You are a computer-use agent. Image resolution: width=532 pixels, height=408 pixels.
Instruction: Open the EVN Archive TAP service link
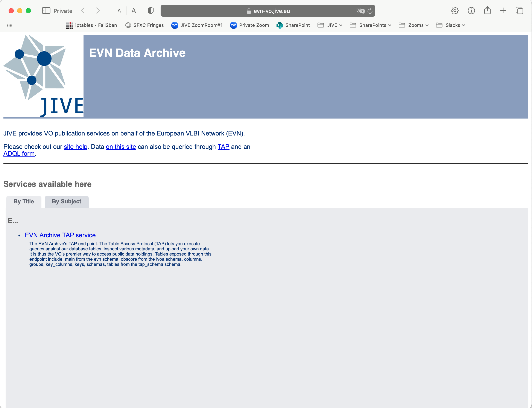pos(60,235)
